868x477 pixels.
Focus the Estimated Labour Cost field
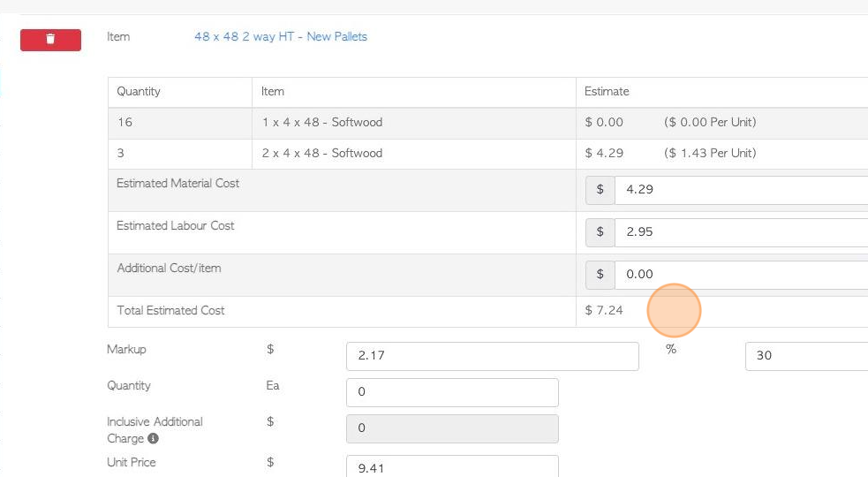(x=741, y=232)
